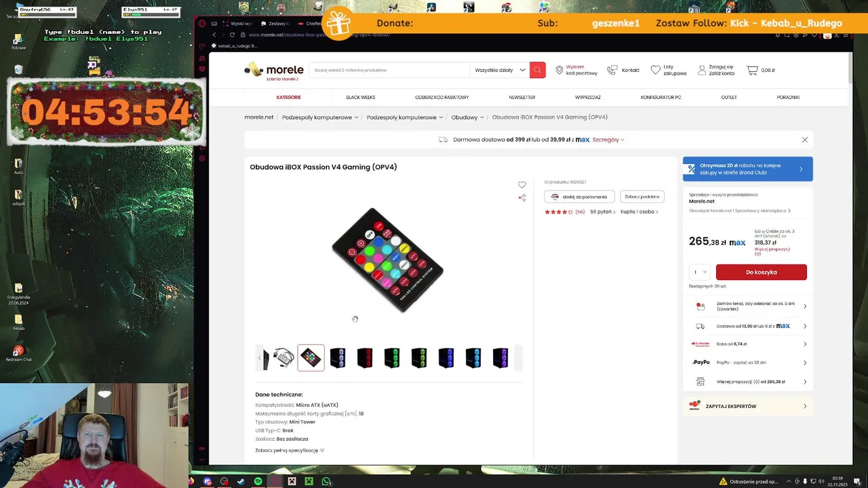This screenshot has width=868, height=488.
Task: Open Spotify from the taskbar
Action: pyautogui.click(x=258, y=481)
